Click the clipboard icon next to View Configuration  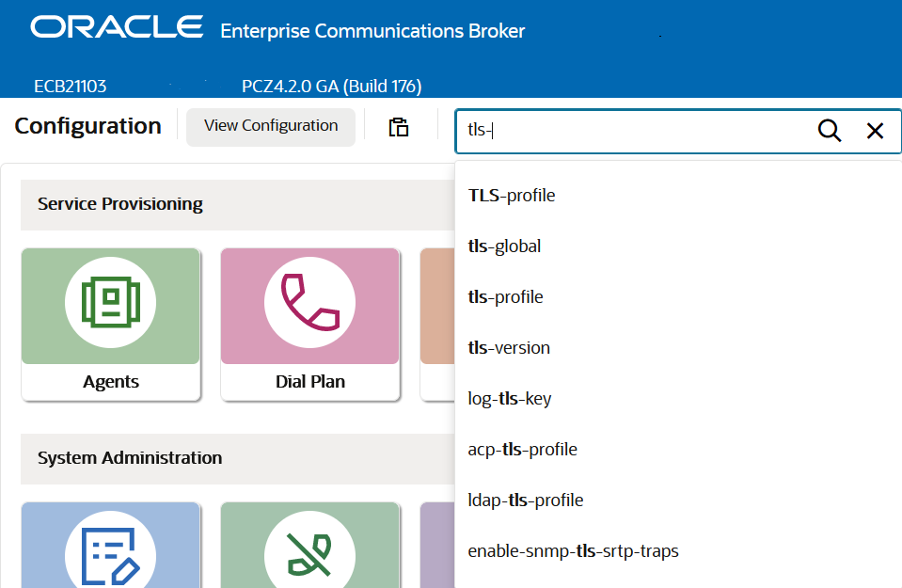point(399,126)
